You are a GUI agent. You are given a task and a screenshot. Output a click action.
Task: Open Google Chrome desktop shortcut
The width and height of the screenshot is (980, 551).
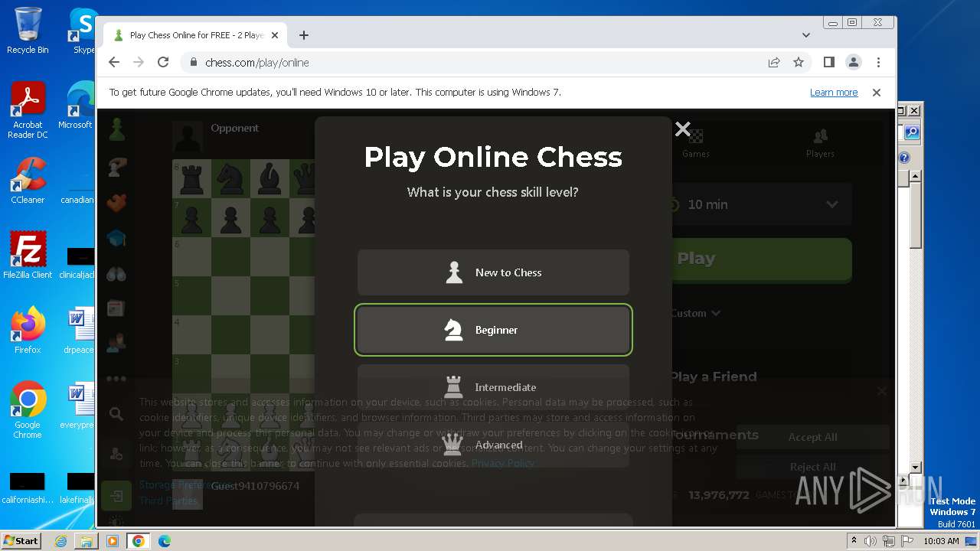click(28, 410)
